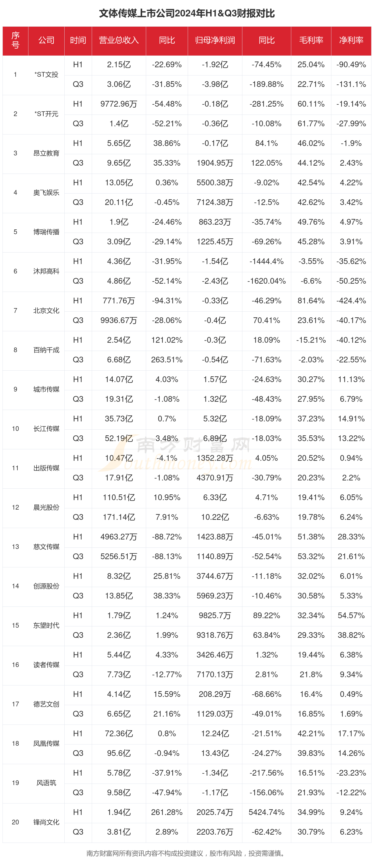Click the 净利率 column header

(x=351, y=40)
